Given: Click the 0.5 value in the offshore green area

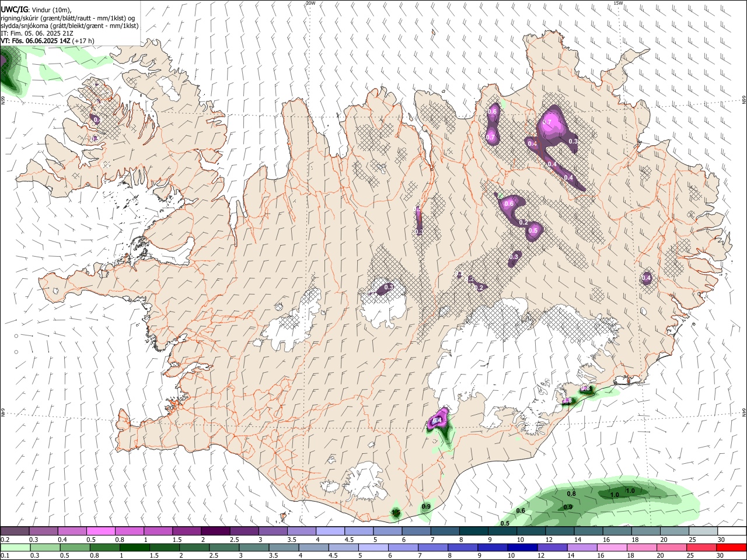Looking at the screenshot, I should [x=505, y=523].
